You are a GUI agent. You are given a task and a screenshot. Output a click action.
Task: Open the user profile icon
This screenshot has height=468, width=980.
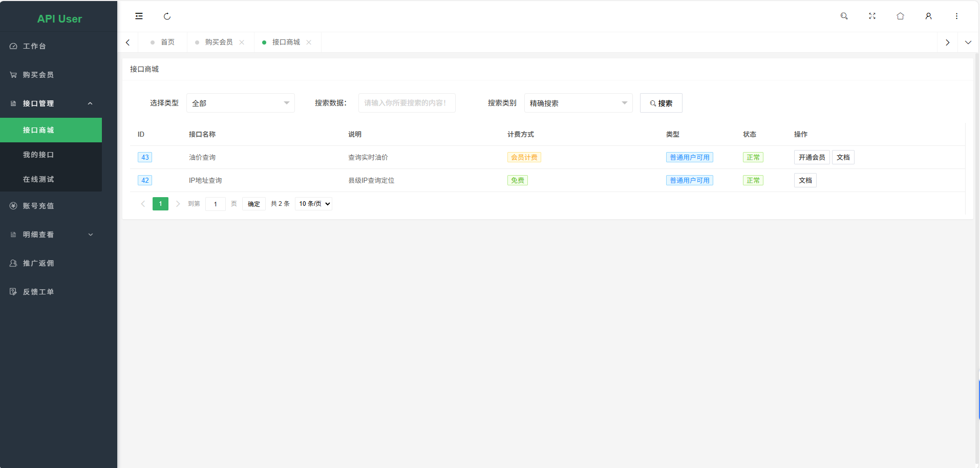tap(929, 16)
